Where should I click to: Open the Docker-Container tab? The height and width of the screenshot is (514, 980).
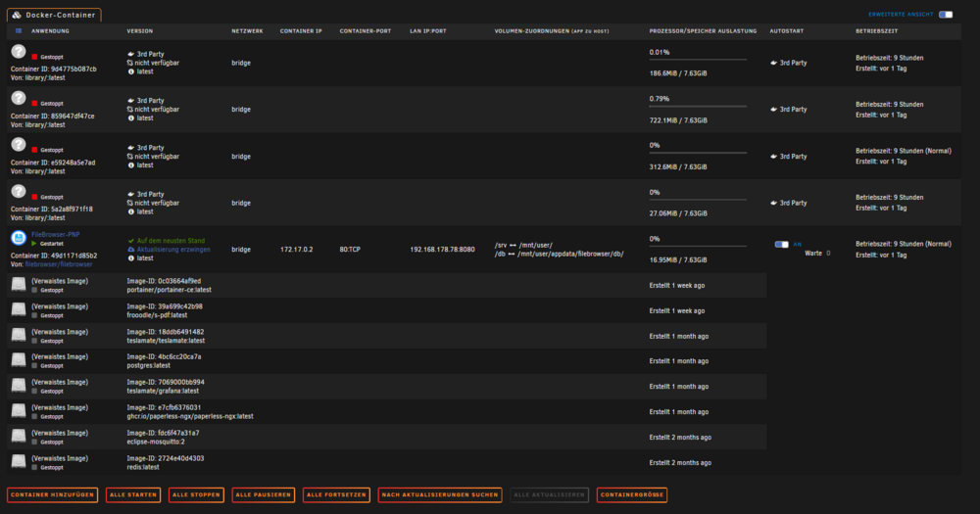[54, 15]
